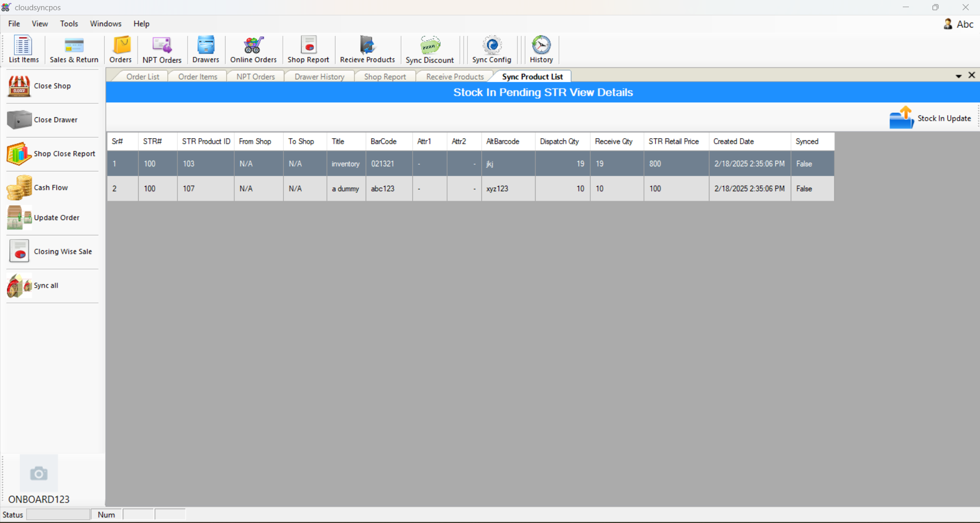Click barcode cell '021321'
This screenshot has width=980, height=523.
coord(389,164)
